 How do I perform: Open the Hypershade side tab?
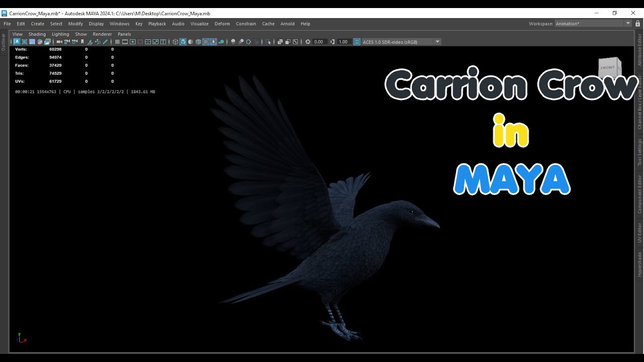pos(640,264)
